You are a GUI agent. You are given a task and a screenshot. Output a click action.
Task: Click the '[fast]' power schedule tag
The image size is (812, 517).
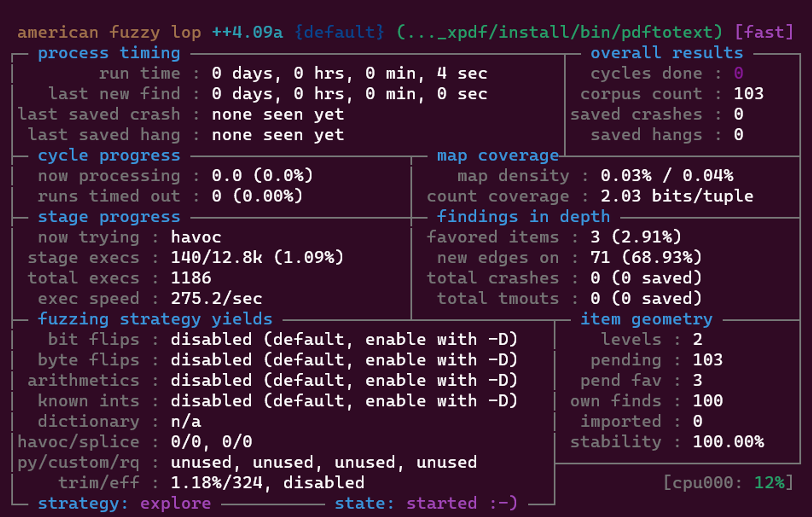[764, 32]
